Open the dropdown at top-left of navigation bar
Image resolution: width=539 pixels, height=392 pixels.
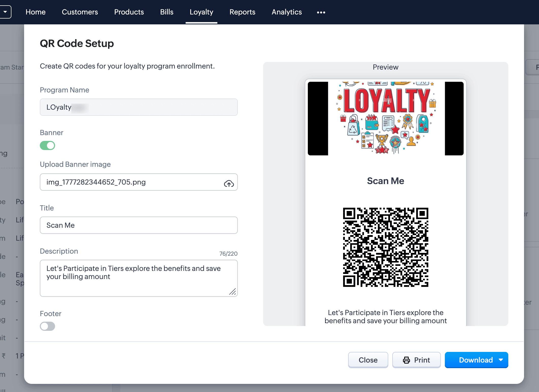5,12
